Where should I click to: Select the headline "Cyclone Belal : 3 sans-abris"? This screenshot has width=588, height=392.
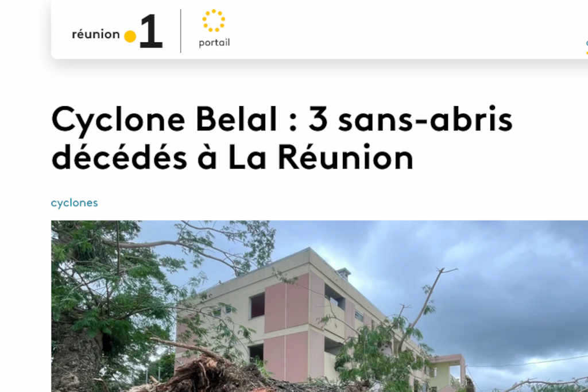282,119
